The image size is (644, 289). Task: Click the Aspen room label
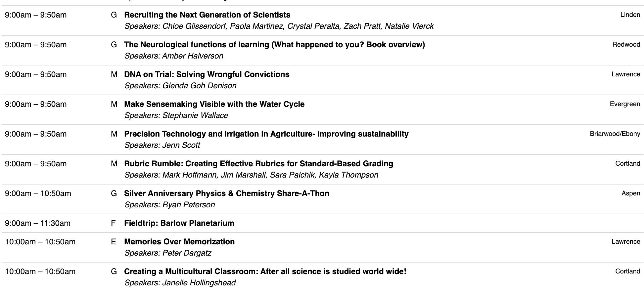tap(631, 193)
